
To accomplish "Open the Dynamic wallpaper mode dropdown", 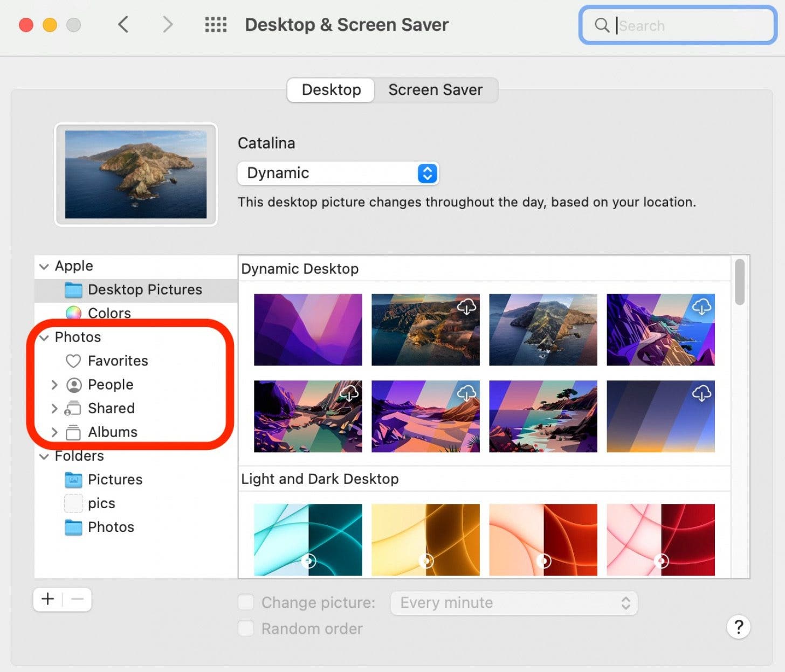I will coord(338,174).
